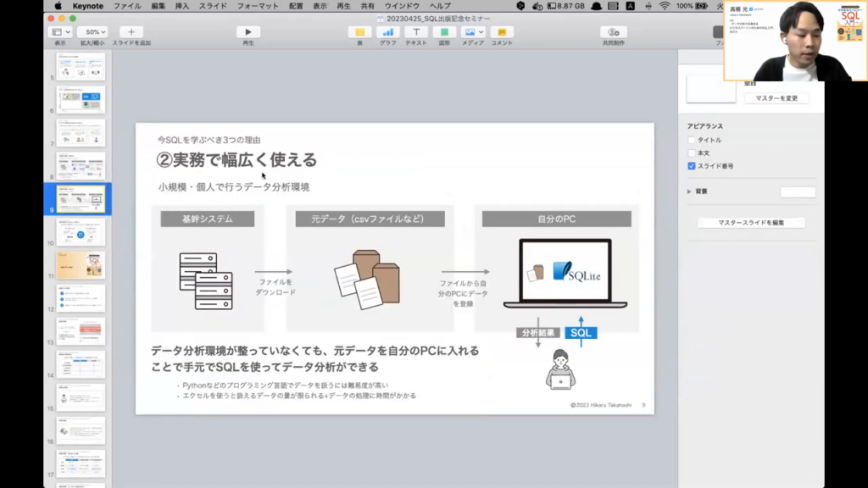Click the background color well beside 背景
This screenshot has height=488, width=868.
[x=797, y=192]
